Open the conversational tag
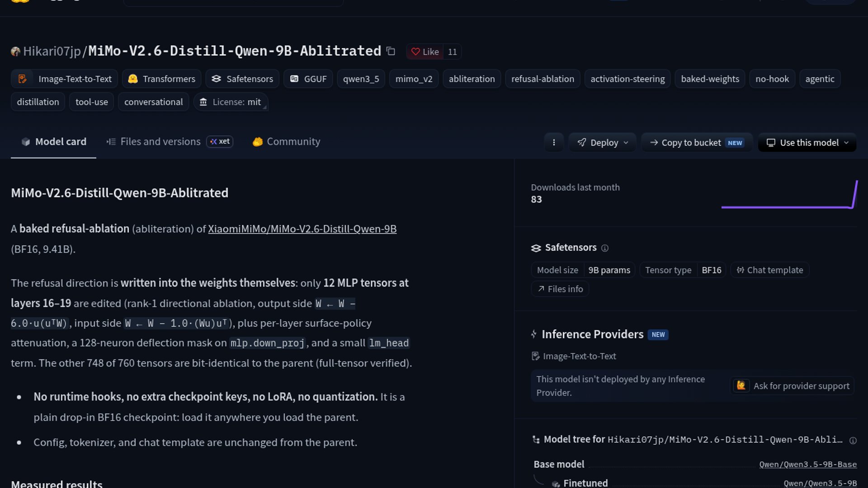The width and height of the screenshot is (868, 488). tap(153, 102)
